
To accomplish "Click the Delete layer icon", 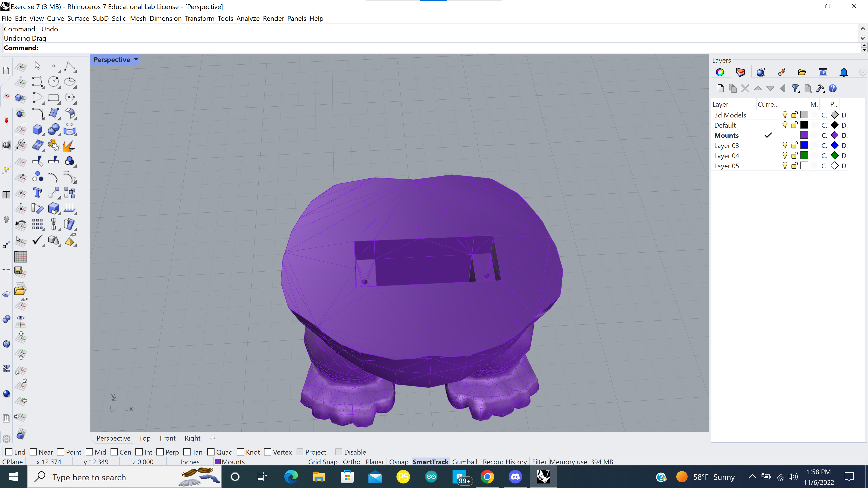I will click(x=745, y=88).
